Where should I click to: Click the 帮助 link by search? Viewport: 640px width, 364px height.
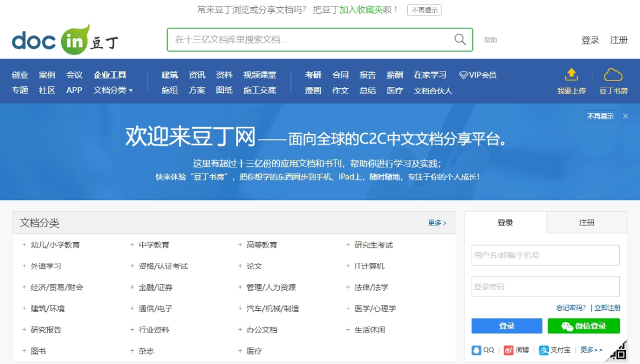(x=490, y=40)
